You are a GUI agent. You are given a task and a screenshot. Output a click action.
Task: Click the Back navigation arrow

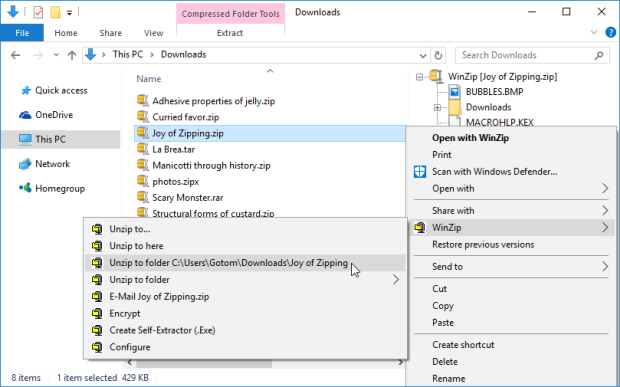click(x=15, y=55)
